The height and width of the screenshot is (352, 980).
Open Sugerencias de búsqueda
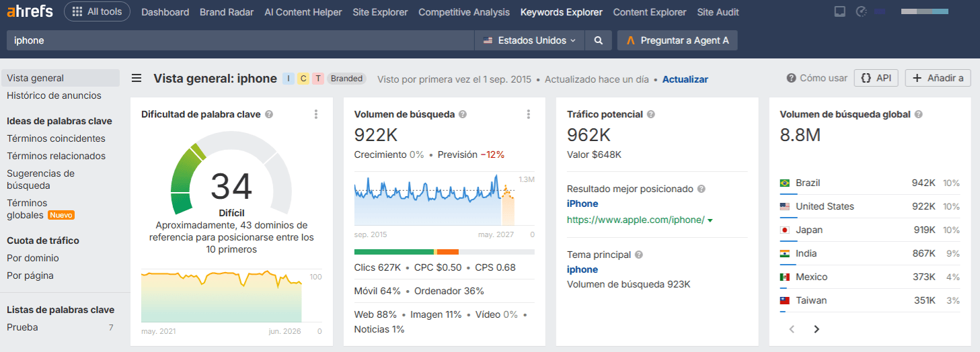tap(40, 179)
